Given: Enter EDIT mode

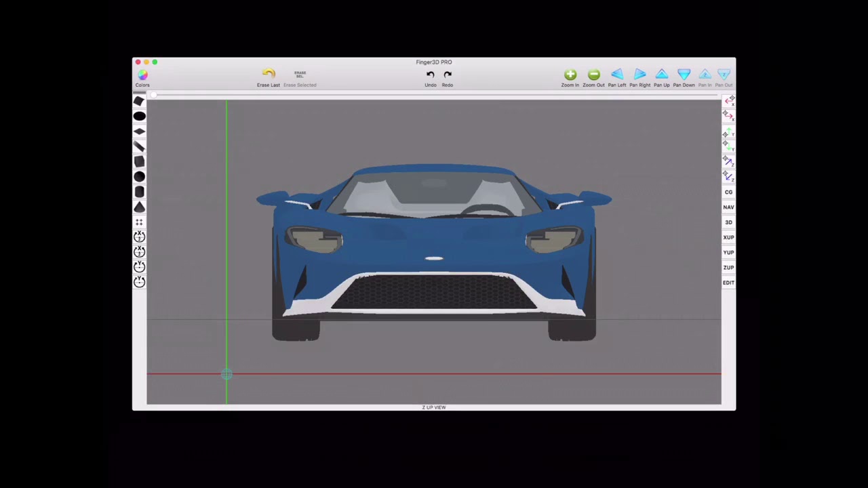Looking at the screenshot, I should coord(728,283).
